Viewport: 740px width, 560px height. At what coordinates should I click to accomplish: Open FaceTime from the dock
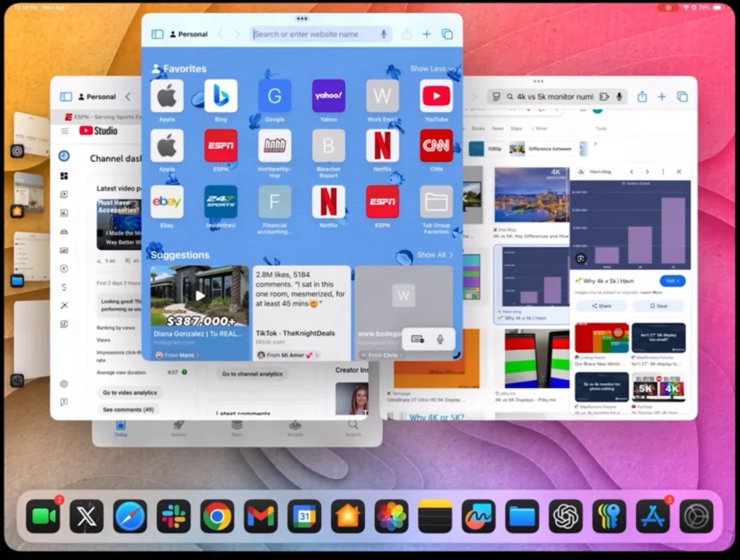(x=43, y=517)
